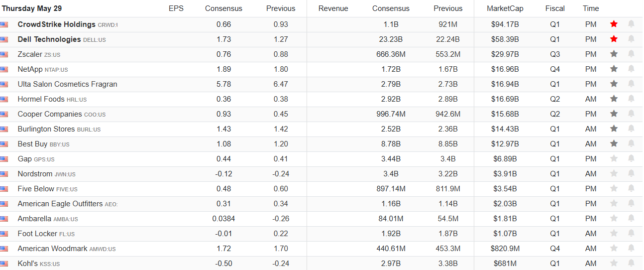The width and height of the screenshot is (644, 270).
Task: Unstar Dell Technologies red star
Action: click(x=614, y=39)
